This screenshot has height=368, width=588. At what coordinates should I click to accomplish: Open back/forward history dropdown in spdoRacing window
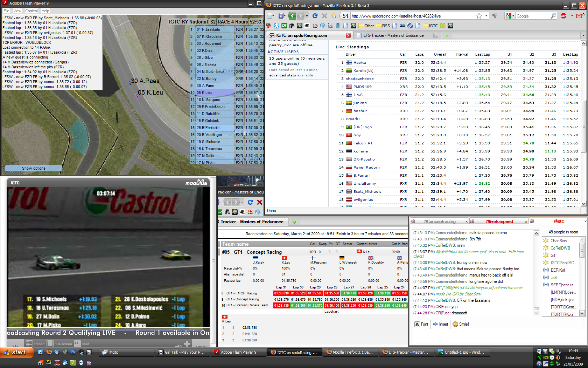pyautogui.click(x=307, y=16)
